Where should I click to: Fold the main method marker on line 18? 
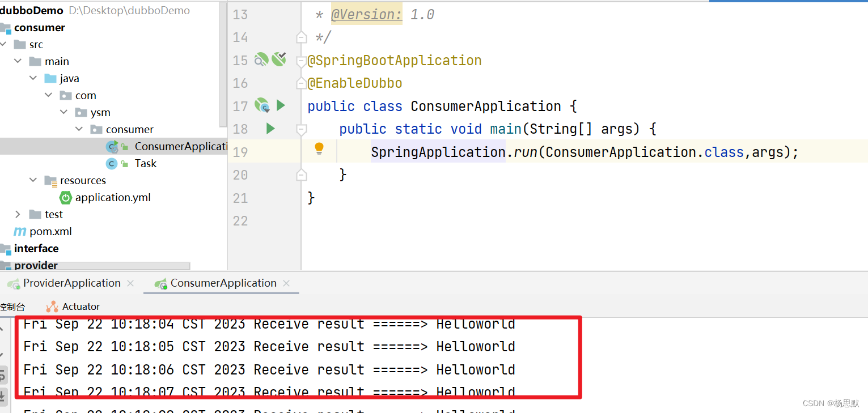coord(302,129)
